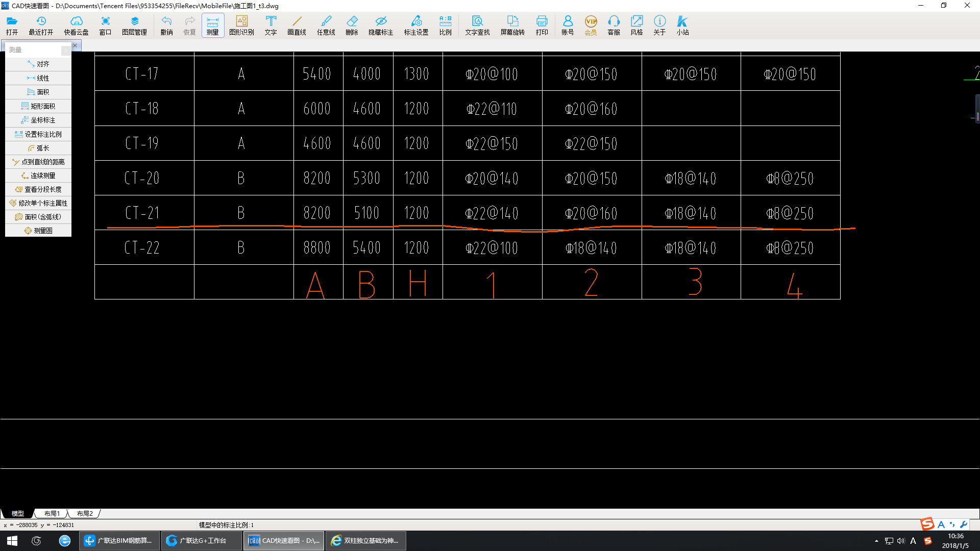Screen dimensions: 980x551
Task: Click the CAD快速看图 taskbar button
Action: click(284, 541)
